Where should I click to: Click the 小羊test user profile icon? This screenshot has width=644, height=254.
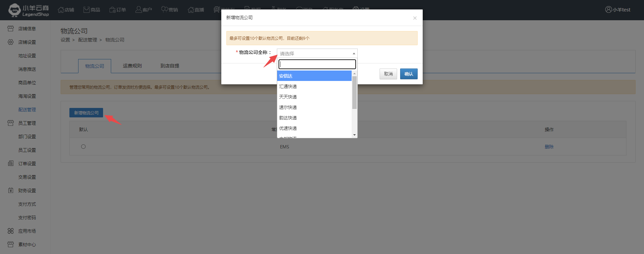608,10
